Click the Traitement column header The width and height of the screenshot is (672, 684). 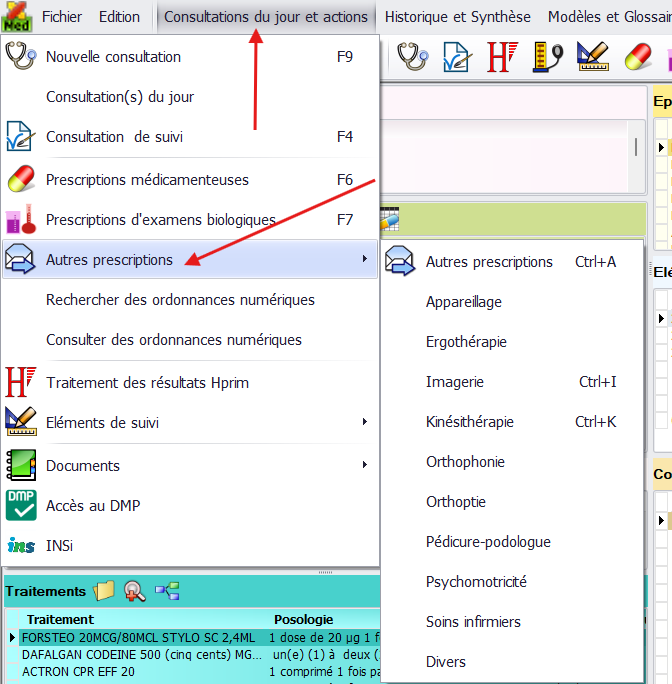click(x=60, y=619)
